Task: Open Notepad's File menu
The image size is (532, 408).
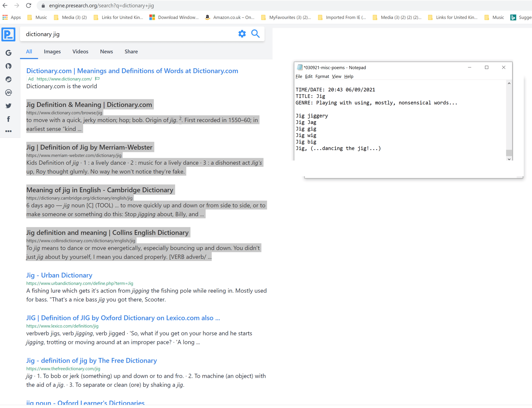Action: tap(299, 76)
